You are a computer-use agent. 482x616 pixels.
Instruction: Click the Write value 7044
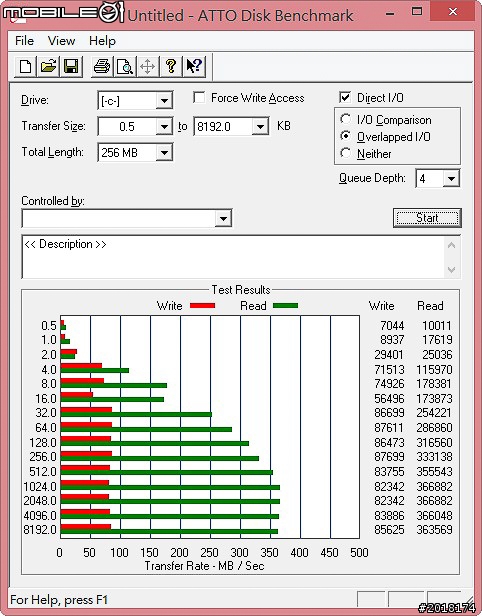(x=392, y=326)
